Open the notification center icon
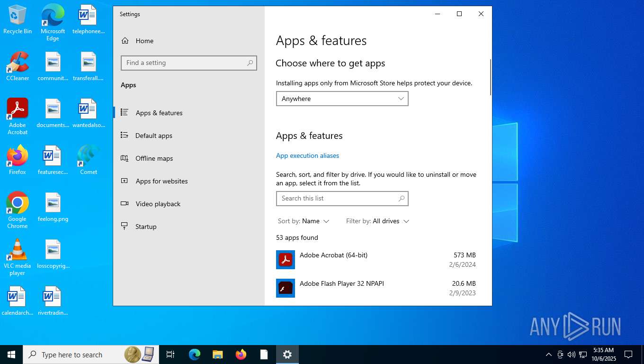This screenshot has width=644, height=364. coord(628,355)
